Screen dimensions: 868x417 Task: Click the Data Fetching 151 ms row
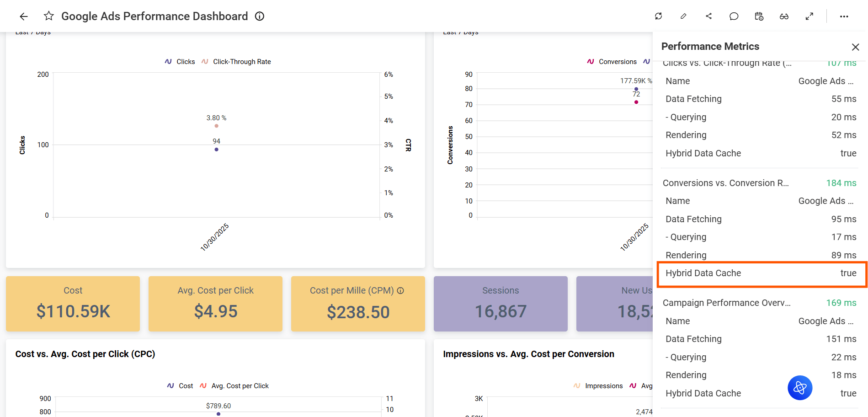[x=761, y=339]
